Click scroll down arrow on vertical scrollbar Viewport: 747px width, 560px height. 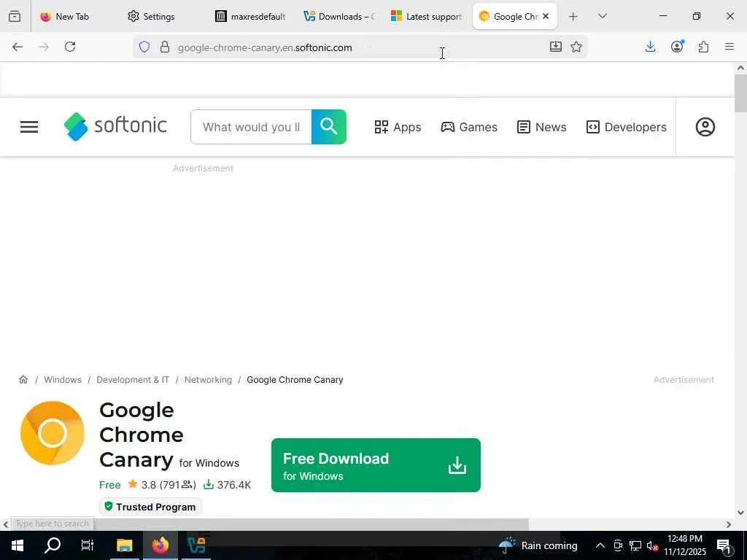(x=741, y=513)
